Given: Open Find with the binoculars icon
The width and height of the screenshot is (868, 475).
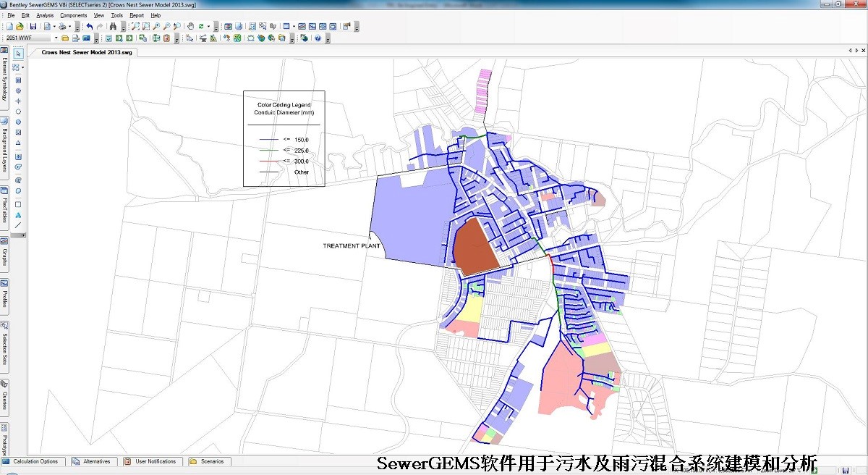Looking at the screenshot, I should 113,26.
